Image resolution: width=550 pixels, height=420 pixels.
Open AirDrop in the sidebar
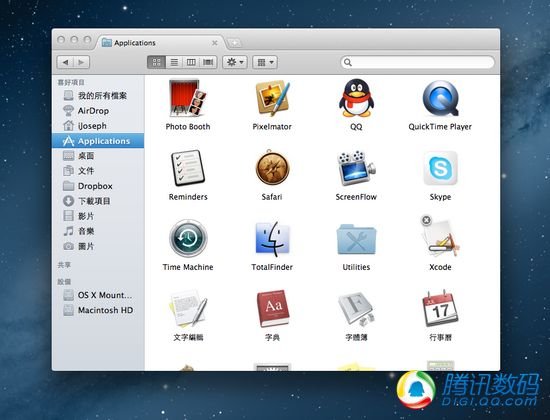coord(98,111)
